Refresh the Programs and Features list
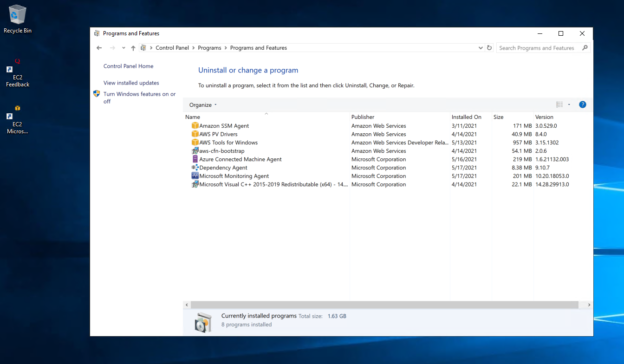Screen dimensions: 624x364 point(489,48)
